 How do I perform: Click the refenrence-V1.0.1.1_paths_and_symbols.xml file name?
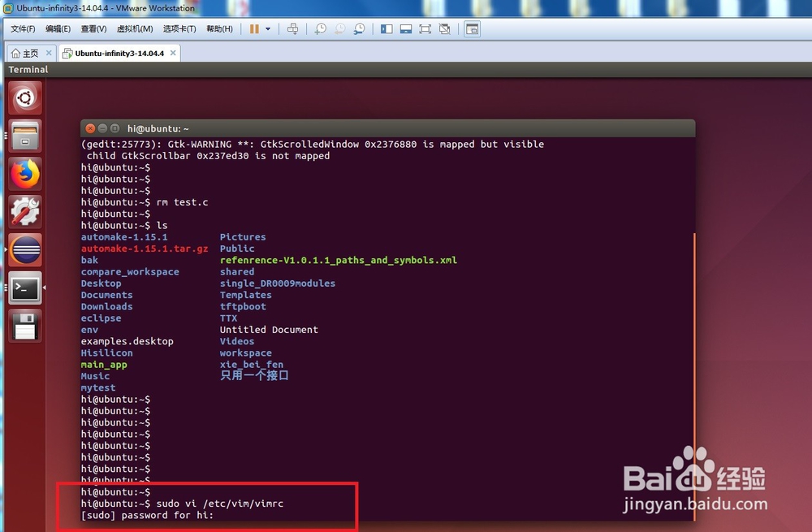[338, 260]
